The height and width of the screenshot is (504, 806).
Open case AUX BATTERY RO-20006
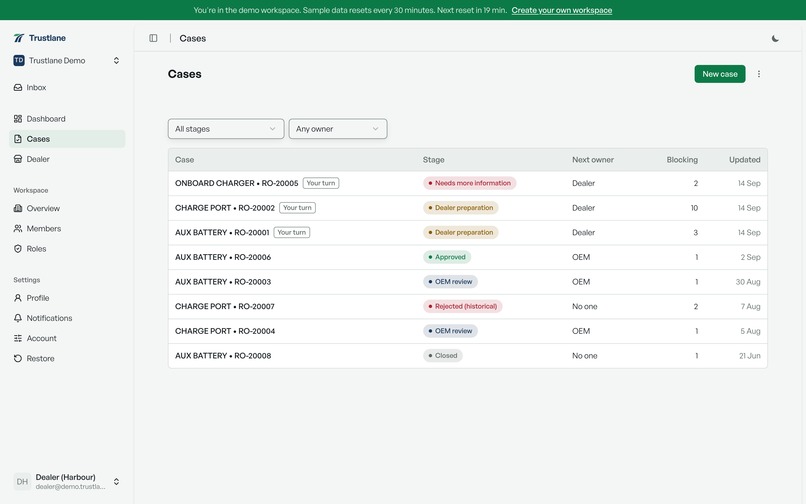[x=223, y=257]
